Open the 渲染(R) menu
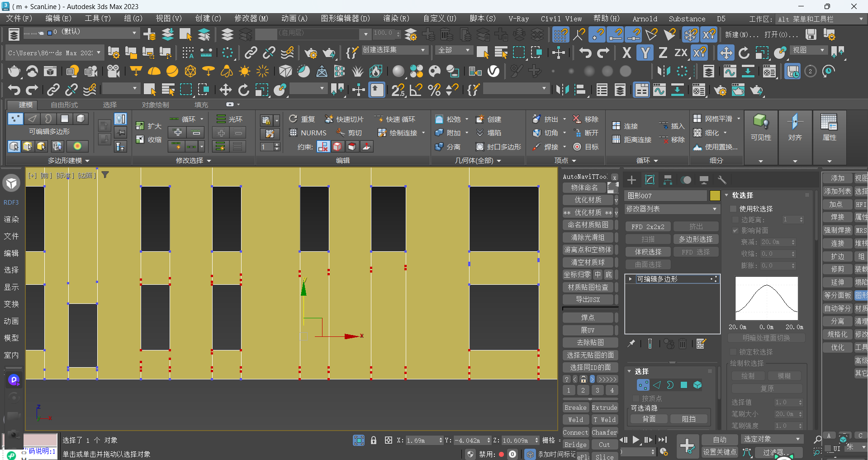 pos(396,19)
